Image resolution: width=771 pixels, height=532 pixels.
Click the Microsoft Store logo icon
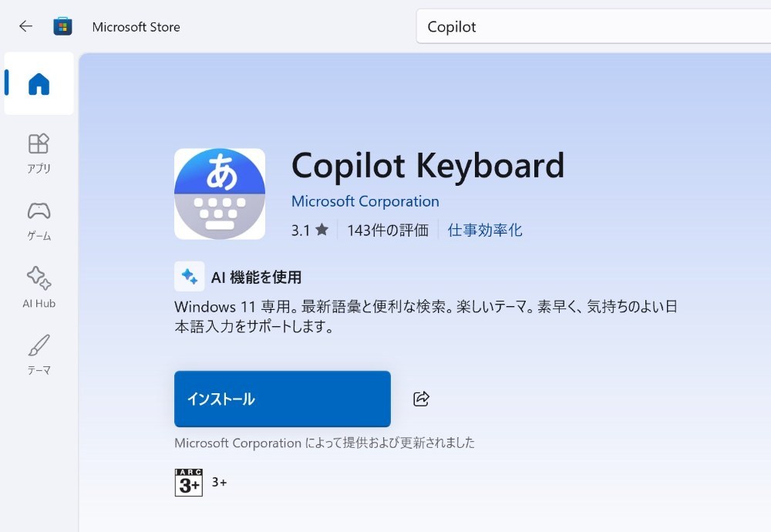[x=62, y=26]
